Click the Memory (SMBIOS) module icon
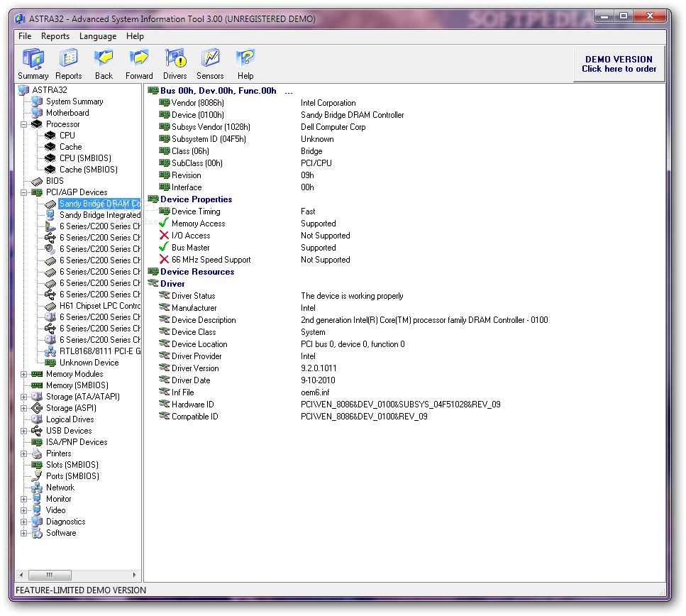The image size is (686, 616). (37, 385)
